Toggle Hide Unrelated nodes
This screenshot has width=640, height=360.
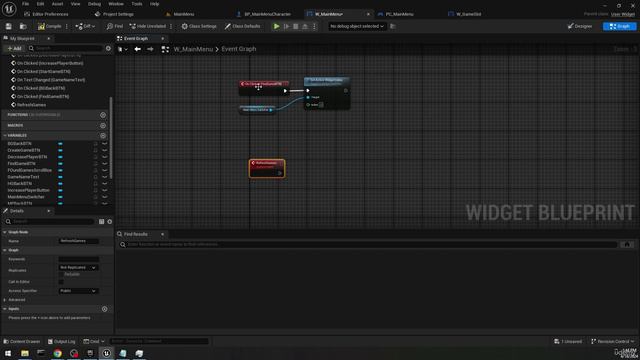148,26
